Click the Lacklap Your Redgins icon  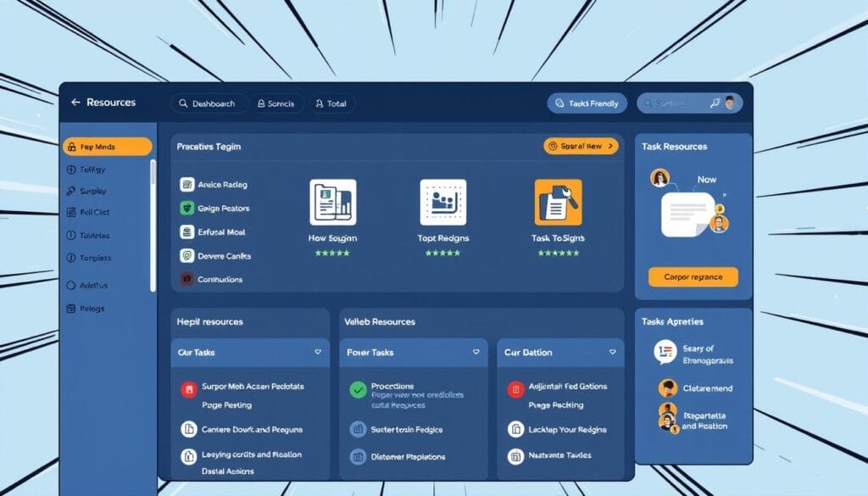click(516, 429)
